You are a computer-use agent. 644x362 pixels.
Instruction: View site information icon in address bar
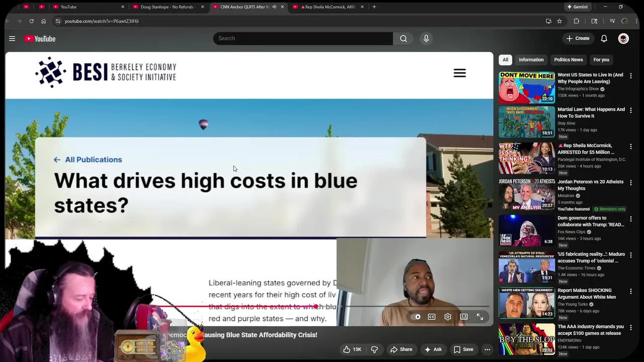coord(58,21)
